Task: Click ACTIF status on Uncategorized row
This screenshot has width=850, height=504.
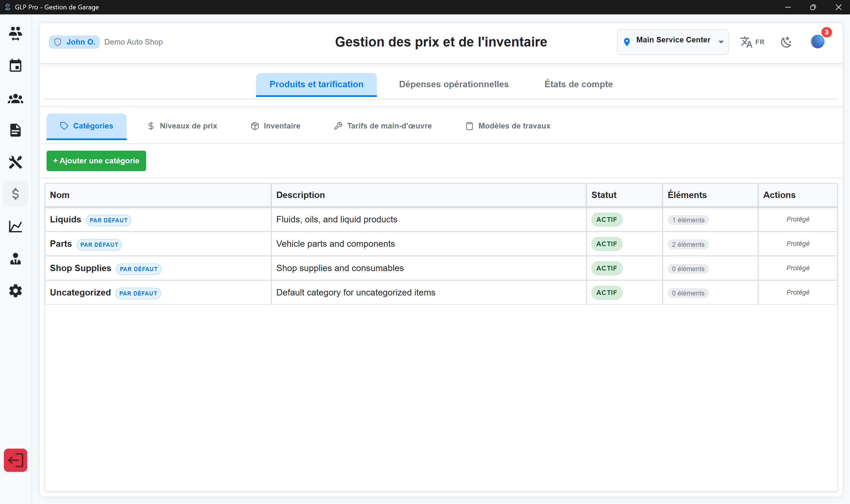Action: click(607, 293)
